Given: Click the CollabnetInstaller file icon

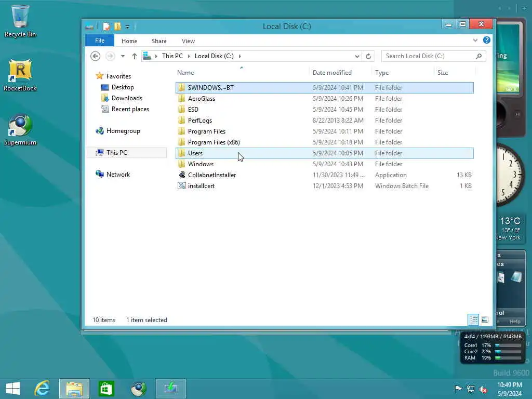Looking at the screenshot, I should click(x=182, y=175).
